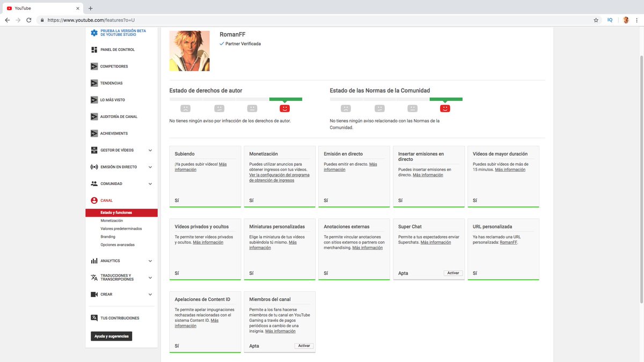The width and height of the screenshot is (644, 362).
Task: Click the browser back arrow
Action: point(7,20)
